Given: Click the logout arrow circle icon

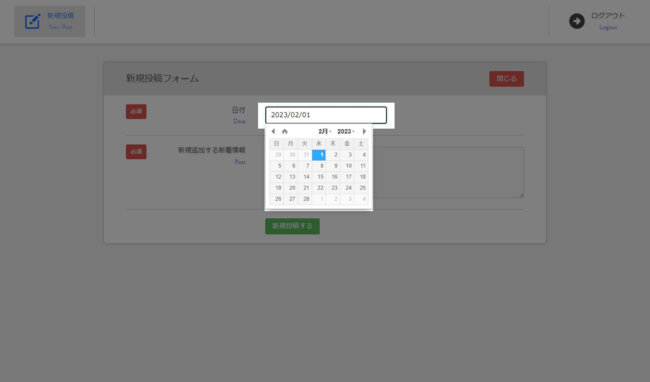Looking at the screenshot, I should [577, 21].
